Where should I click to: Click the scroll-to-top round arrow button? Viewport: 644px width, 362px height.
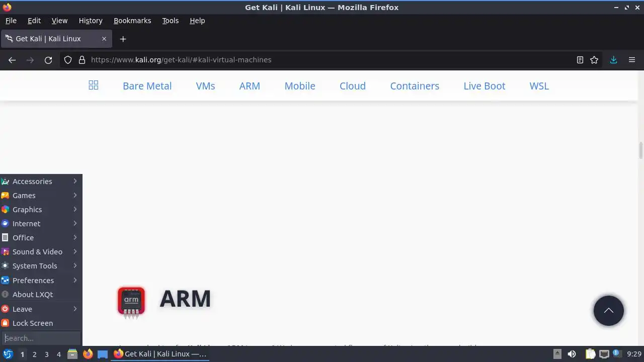[609, 311]
